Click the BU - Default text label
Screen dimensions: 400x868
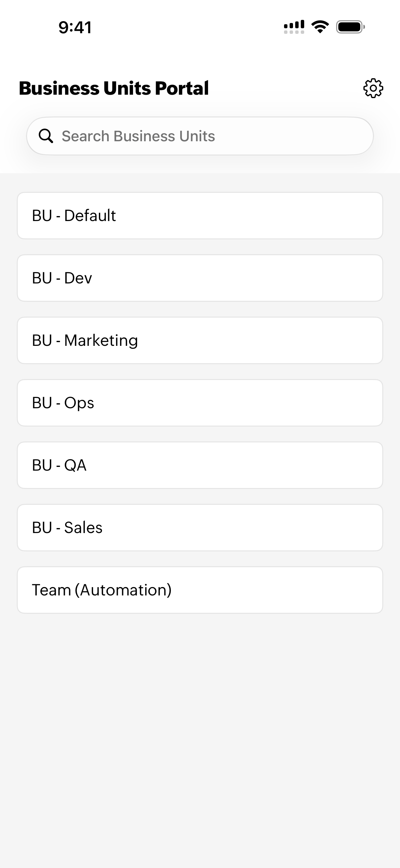pyautogui.click(x=74, y=216)
